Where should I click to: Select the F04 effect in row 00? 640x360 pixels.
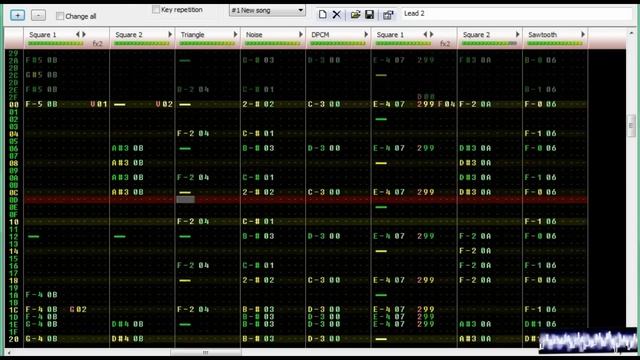point(446,104)
